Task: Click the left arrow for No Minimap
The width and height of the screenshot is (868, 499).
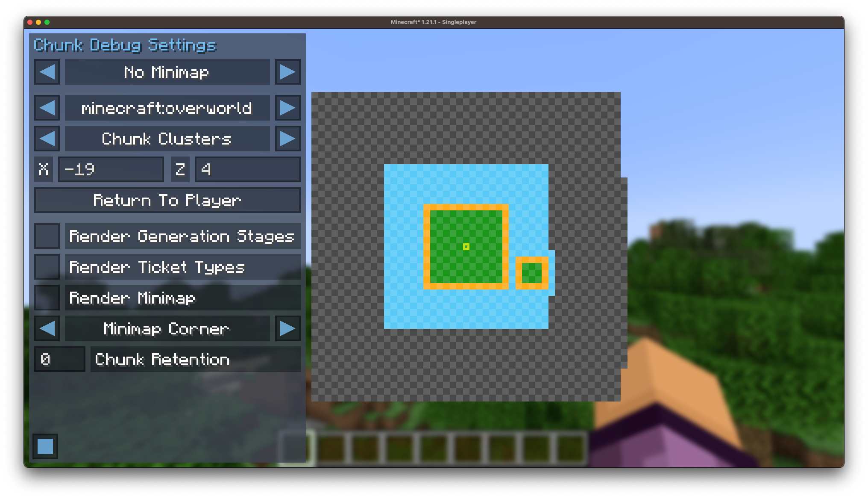Action: (48, 72)
